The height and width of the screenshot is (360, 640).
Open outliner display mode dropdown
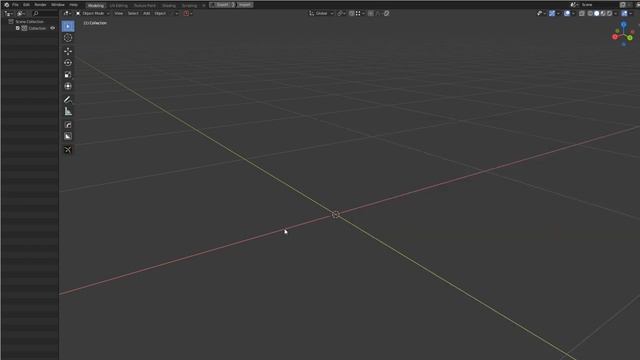[20, 13]
